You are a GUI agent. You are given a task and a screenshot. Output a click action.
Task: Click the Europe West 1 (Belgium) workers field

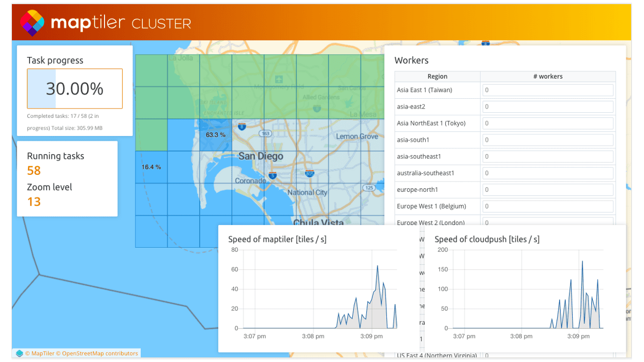coord(548,206)
